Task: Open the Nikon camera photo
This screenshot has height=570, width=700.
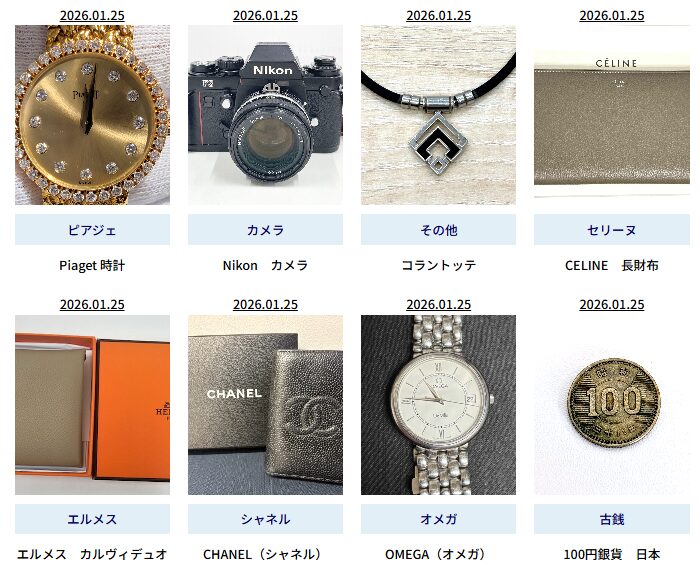Action: [265, 115]
